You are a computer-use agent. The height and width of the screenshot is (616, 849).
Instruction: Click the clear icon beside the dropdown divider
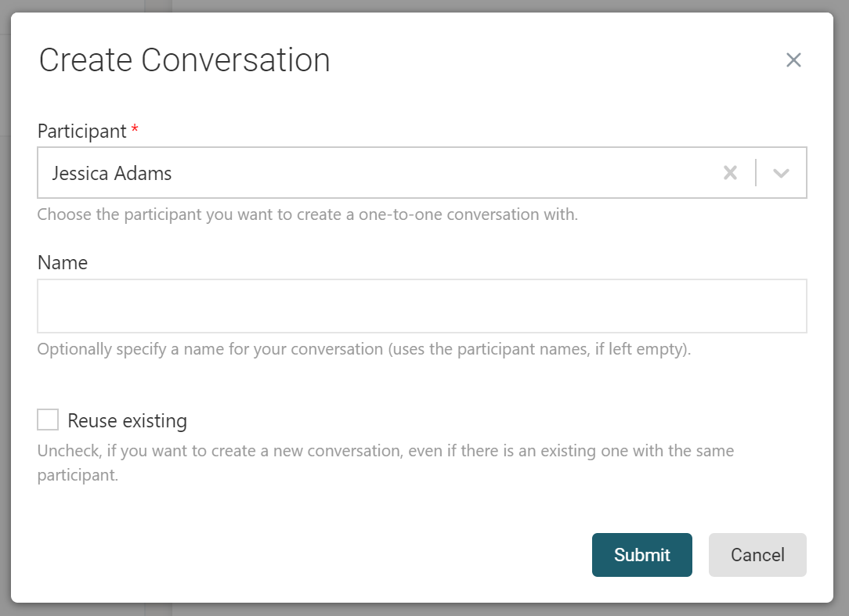click(730, 172)
